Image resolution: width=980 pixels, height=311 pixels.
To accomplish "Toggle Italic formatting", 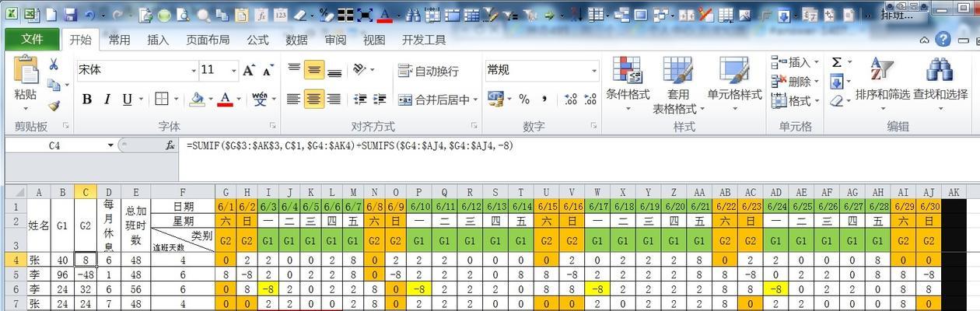I will click(107, 100).
